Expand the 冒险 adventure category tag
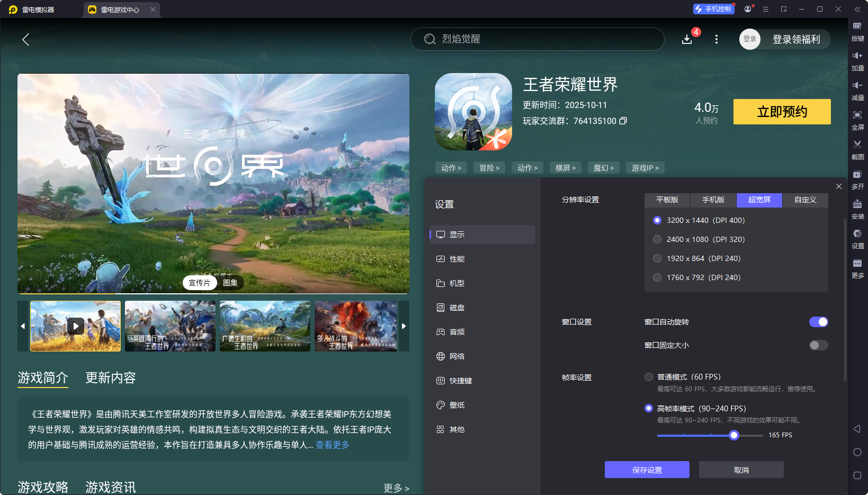The width and height of the screenshot is (868, 495). click(489, 167)
